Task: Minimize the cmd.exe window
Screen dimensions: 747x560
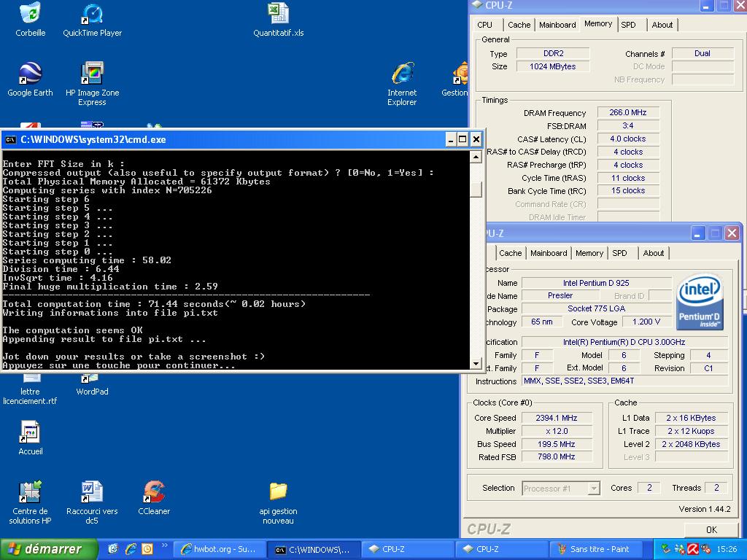Action: [451, 139]
